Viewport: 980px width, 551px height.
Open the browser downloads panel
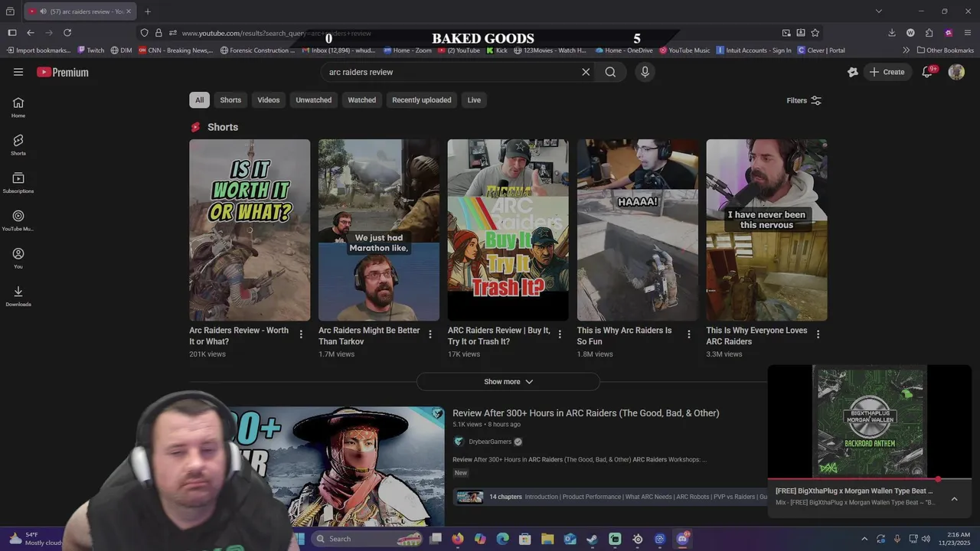click(892, 33)
